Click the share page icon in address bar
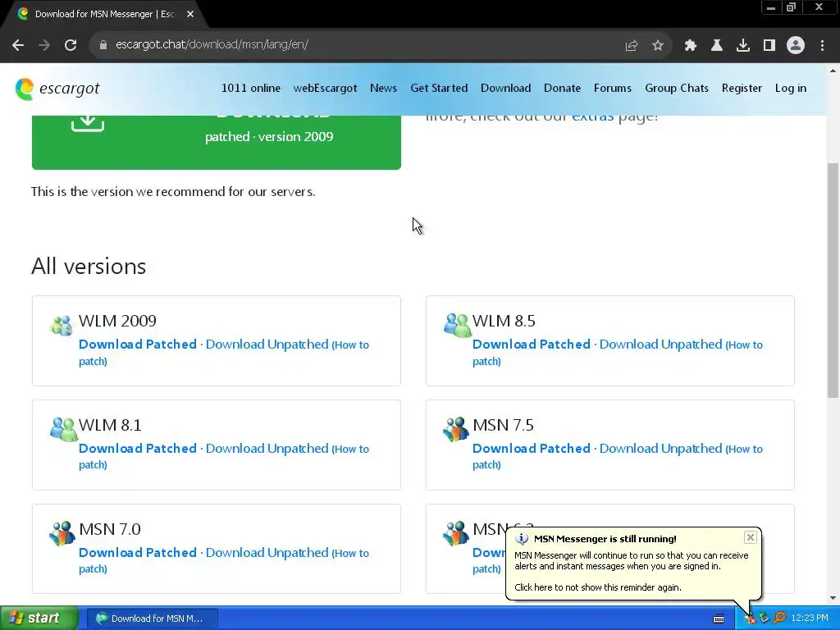Image resolution: width=840 pixels, height=630 pixels. coord(631,46)
